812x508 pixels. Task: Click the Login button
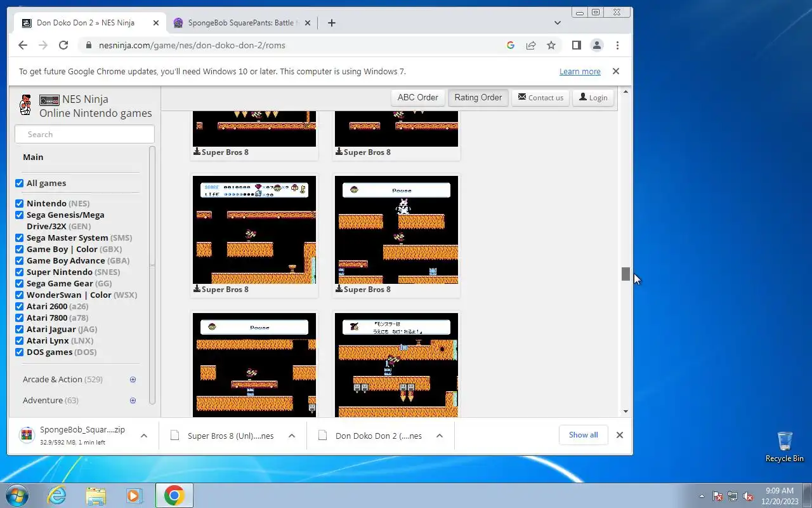pyautogui.click(x=593, y=98)
